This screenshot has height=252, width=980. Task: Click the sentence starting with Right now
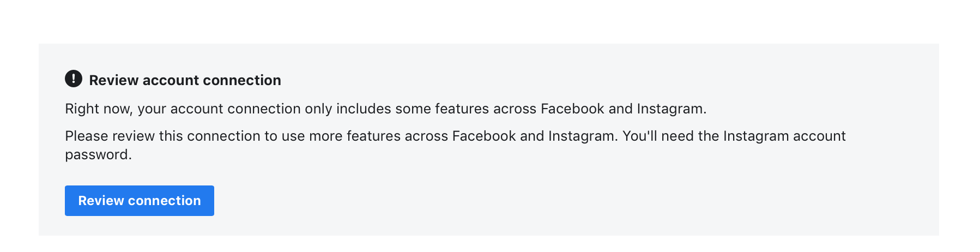(386, 109)
